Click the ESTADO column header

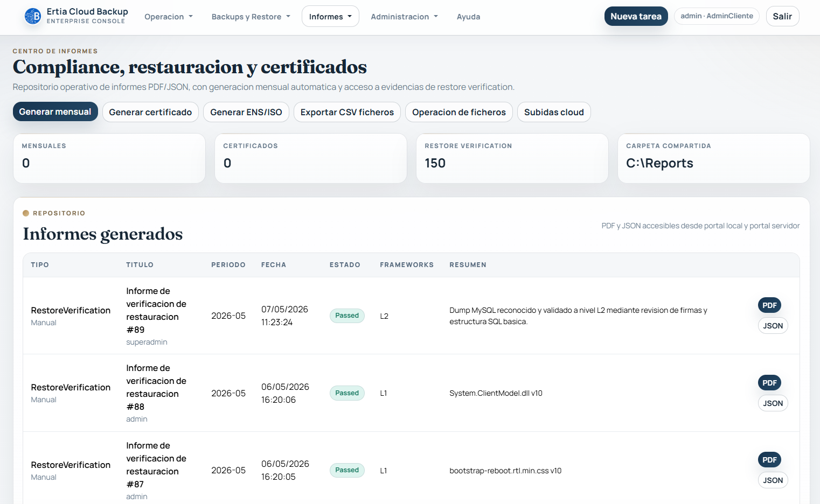pos(345,265)
